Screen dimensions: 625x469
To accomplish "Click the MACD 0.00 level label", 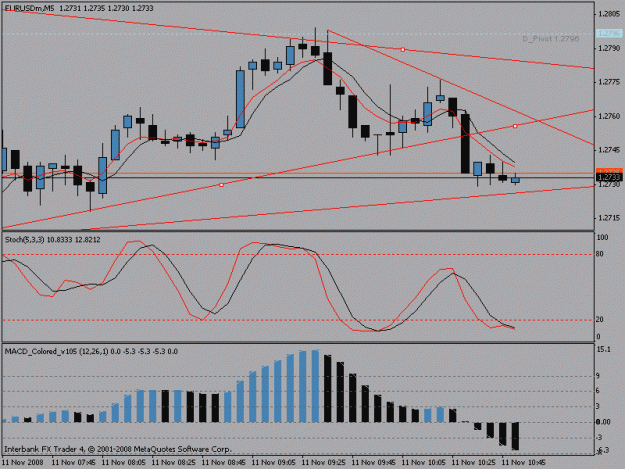I will tap(603, 422).
